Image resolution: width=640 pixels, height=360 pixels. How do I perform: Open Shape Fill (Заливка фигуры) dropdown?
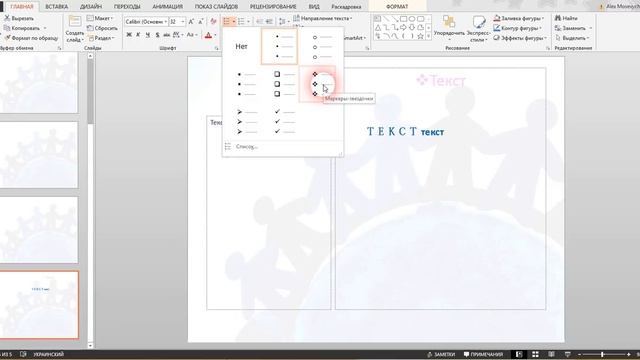pos(519,18)
